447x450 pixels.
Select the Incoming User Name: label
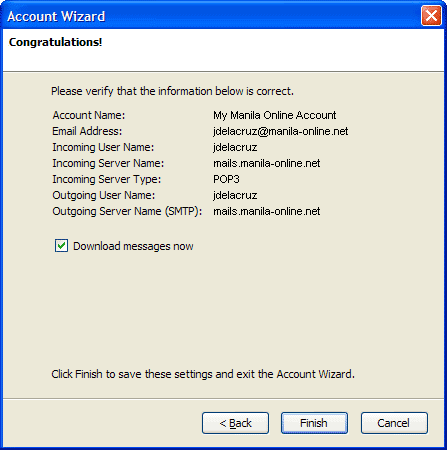tap(103, 147)
